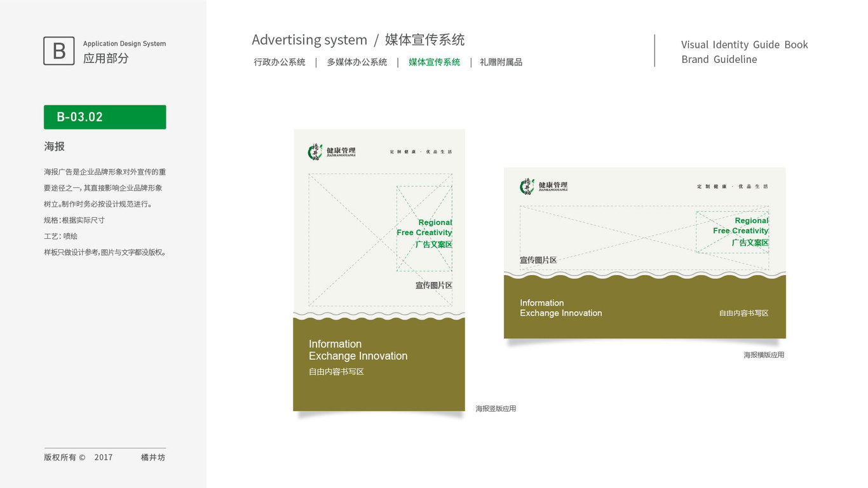The image size is (868, 488).
Task: Click 自由内容书写区 on the horizontal poster
Action: [x=744, y=313]
